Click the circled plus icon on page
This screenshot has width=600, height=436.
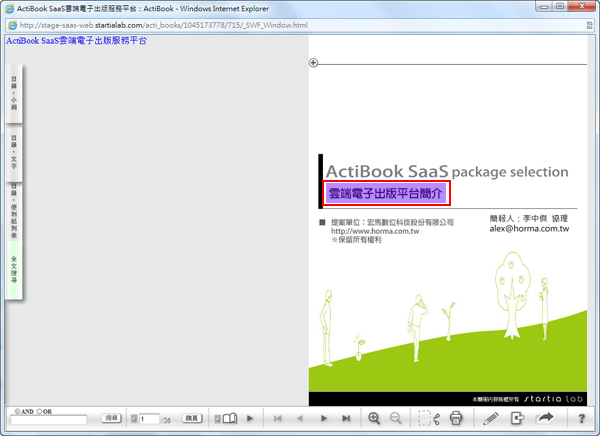tap(313, 63)
